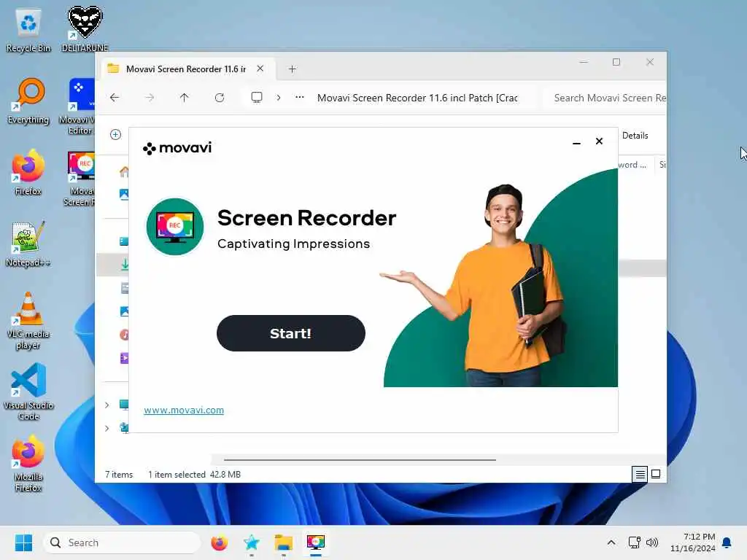Click the Home icon in Explorer sidebar
The height and width of the screenshot is (560, 747).
pyautogui.click(x=124, y=171)
